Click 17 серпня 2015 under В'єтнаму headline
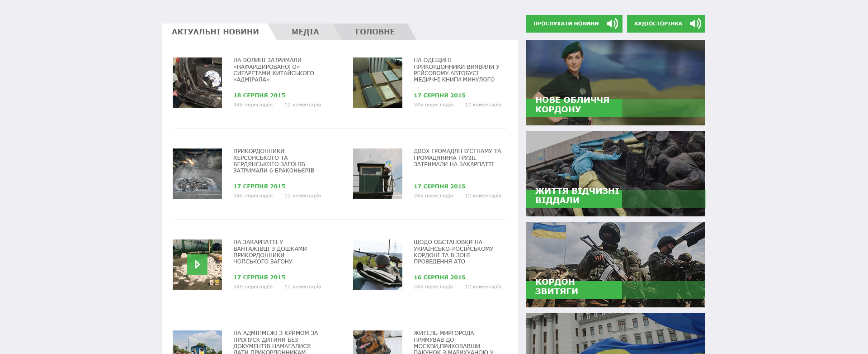 click(x=439, y=187)
